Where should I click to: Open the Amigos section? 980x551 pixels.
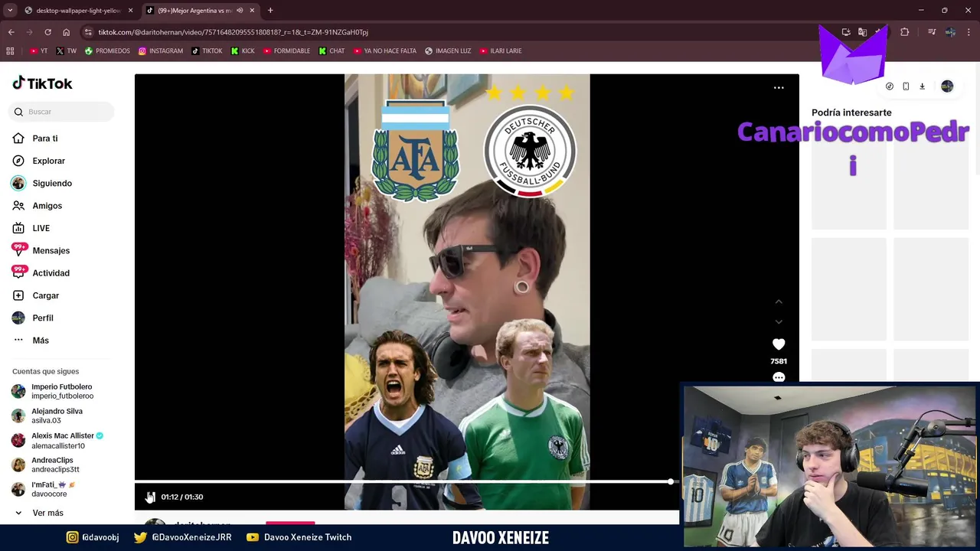(47, 206)
